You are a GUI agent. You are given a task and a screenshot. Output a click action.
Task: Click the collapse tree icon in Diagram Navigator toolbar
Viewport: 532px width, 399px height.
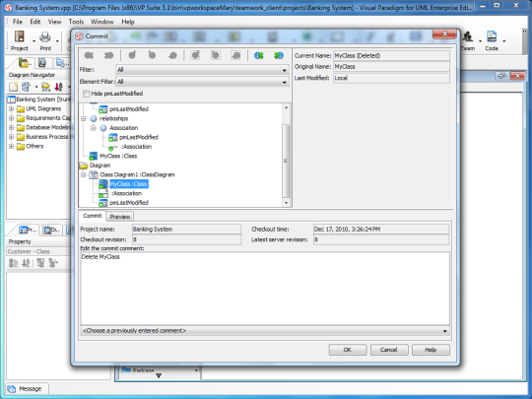26,87
